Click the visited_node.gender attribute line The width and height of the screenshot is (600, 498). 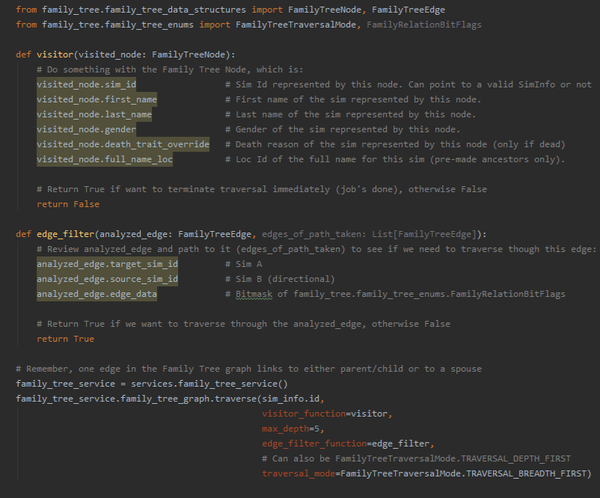[x=86, y=130]
